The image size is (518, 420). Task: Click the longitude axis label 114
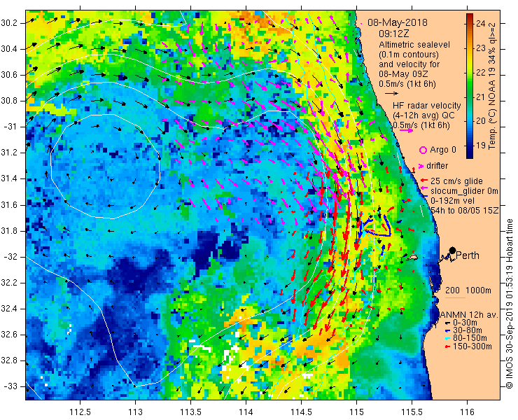click(x=246, y=412)
